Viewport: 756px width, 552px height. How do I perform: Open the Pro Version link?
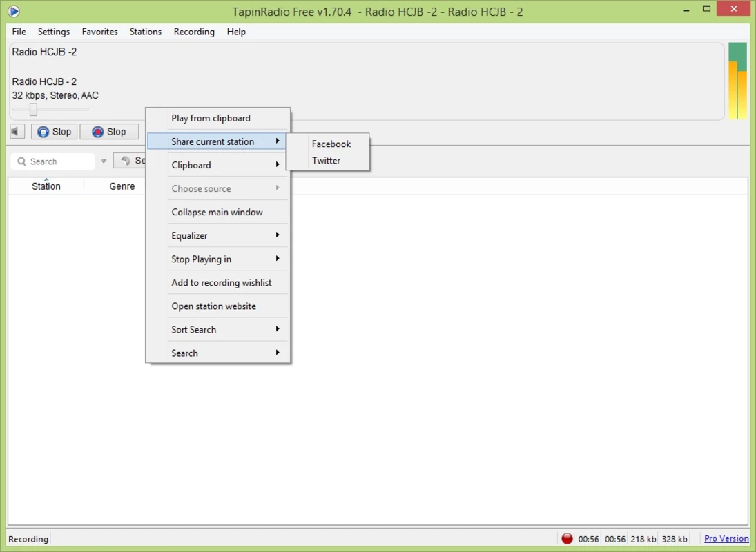[726, 539]
